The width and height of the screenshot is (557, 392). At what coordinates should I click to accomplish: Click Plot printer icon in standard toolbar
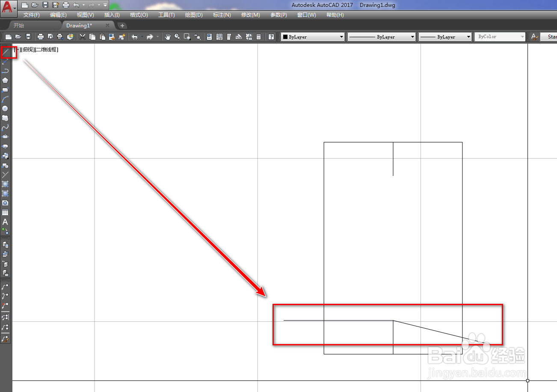(x=41, y=37)
